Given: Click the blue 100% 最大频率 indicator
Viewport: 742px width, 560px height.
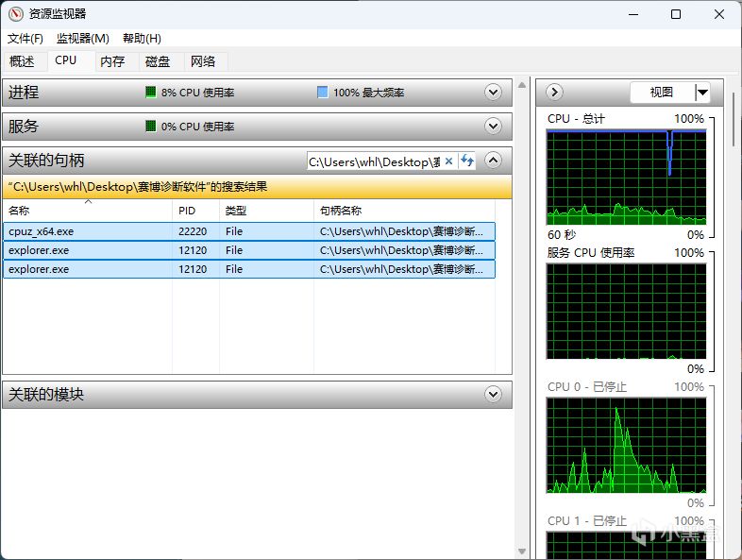Looking at the screenshot, I should [322, 92].
